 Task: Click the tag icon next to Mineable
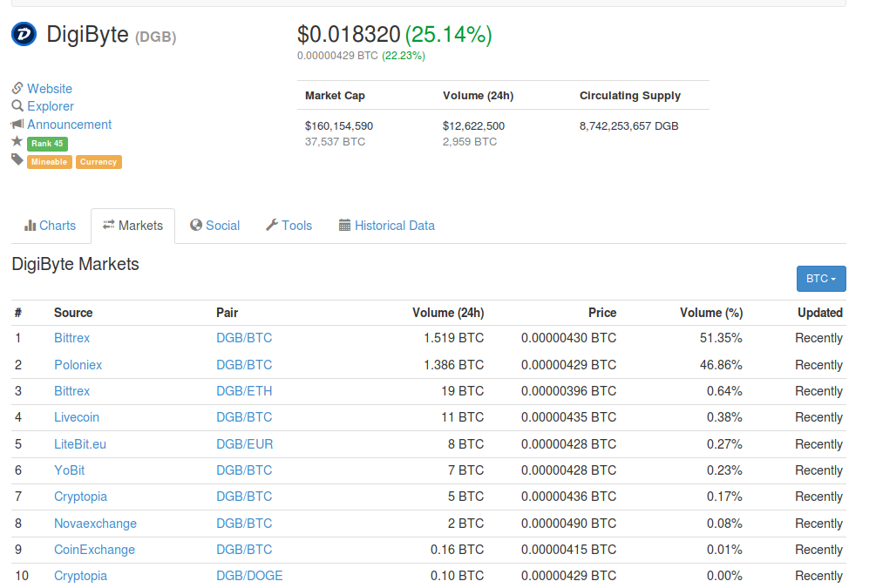17,160
